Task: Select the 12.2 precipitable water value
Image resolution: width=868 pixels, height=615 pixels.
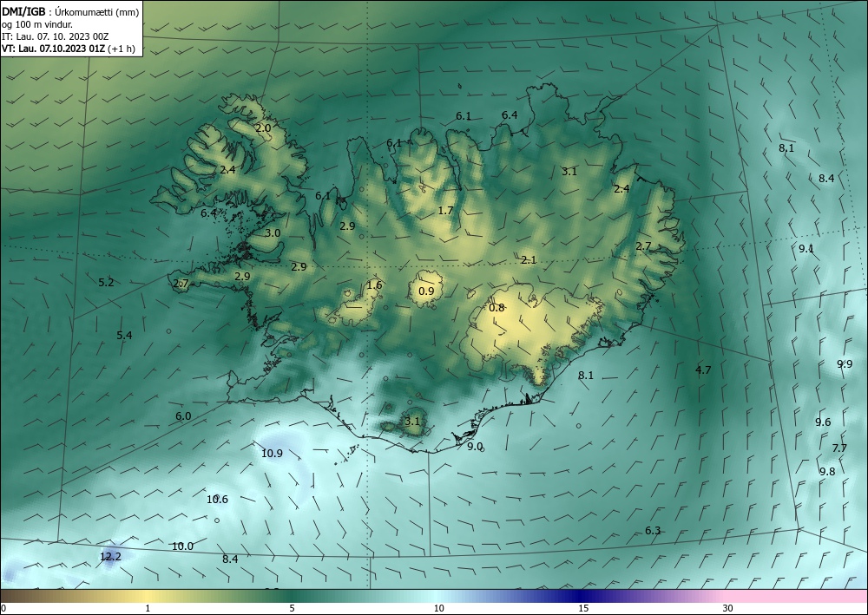Action: [110, 556]
